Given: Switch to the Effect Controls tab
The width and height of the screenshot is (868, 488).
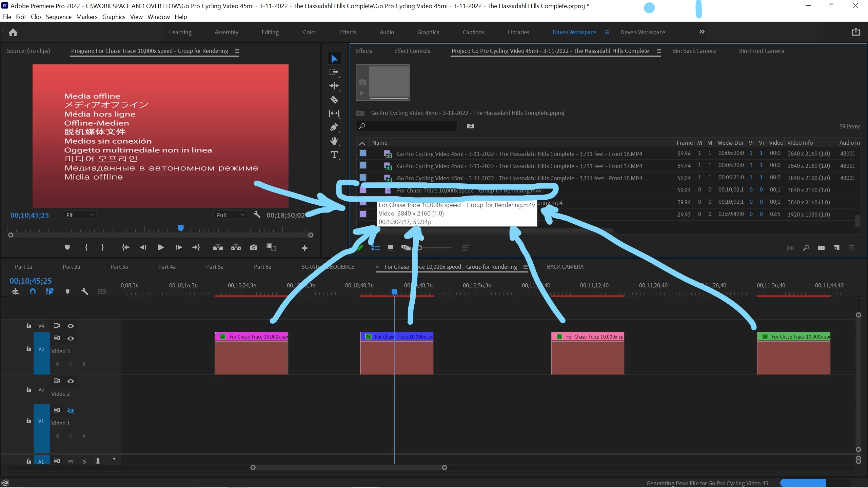Looking at the screenshot, I should pyautogui.click(x=412, y=51).
